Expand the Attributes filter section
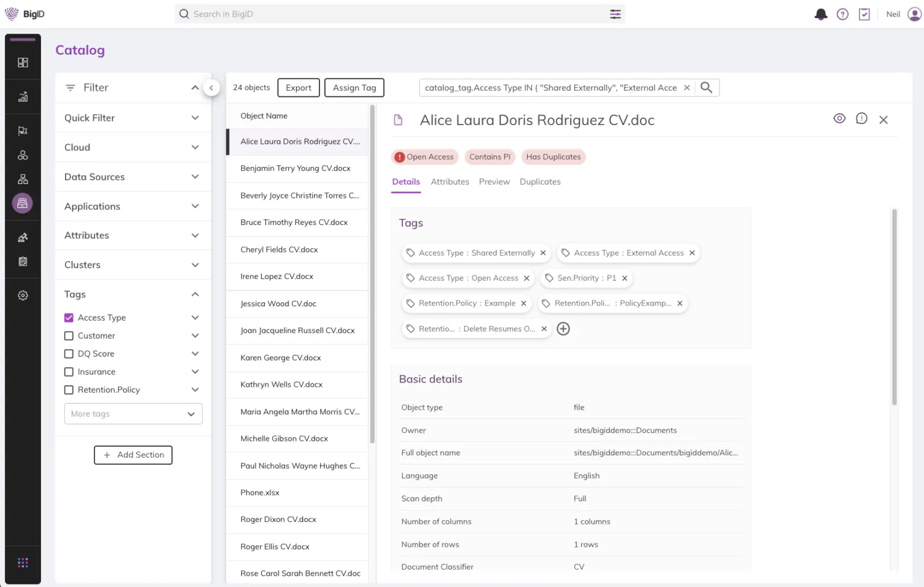This screenshot has width=924, height=587. [x=133, y=235]
